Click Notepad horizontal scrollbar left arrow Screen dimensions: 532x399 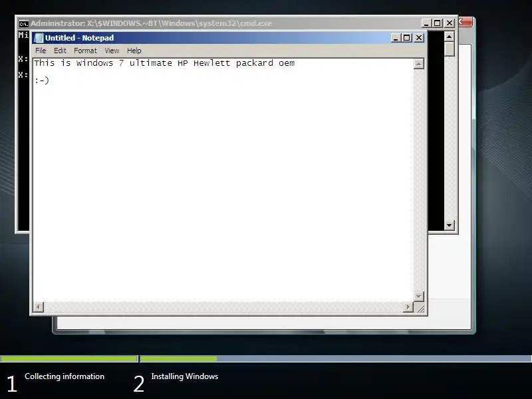pos(39,307)
